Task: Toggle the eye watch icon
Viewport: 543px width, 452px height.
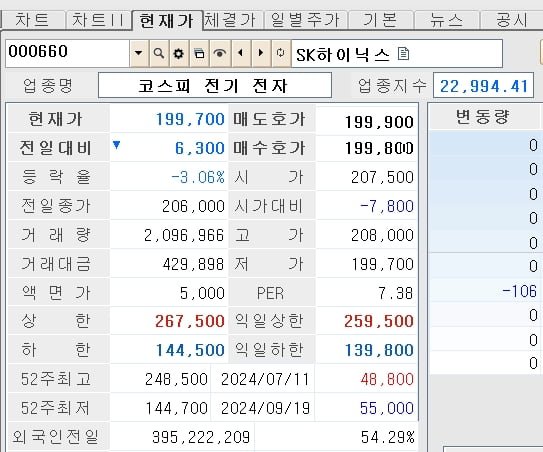Action: click(220, 53)
